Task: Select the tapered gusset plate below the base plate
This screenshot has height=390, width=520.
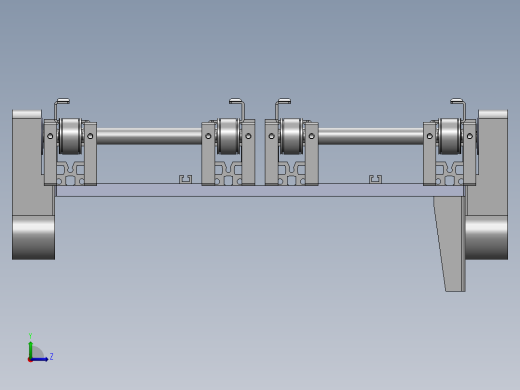Action: tap(450, 243)
